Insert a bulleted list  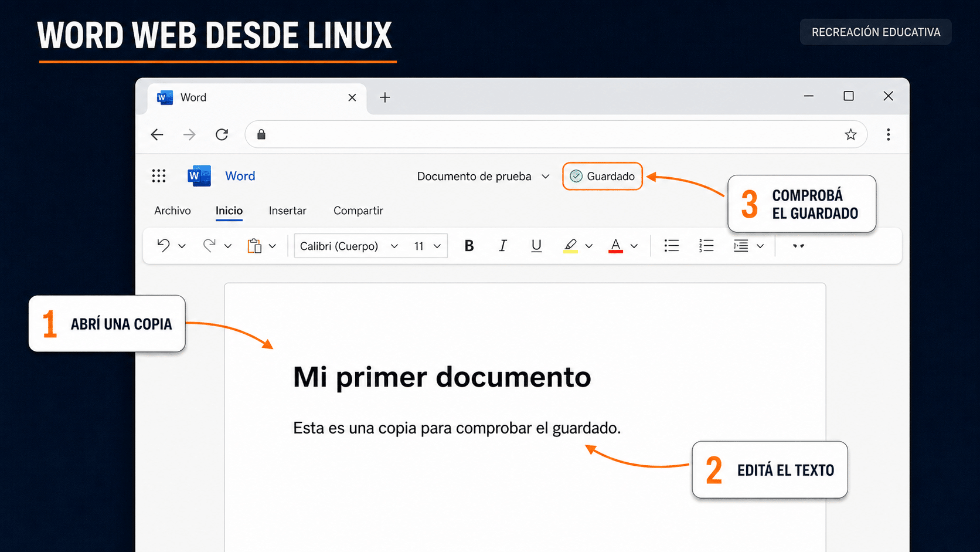[x=672, y=246]
